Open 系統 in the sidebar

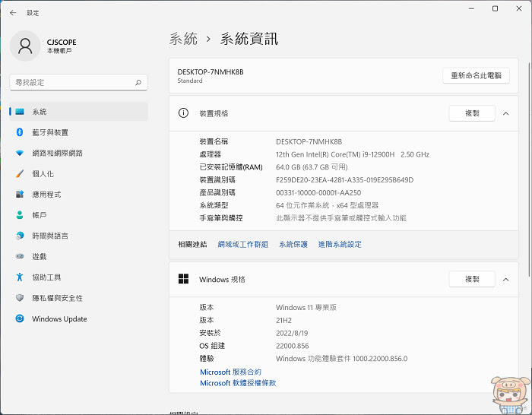pos(79,112)
